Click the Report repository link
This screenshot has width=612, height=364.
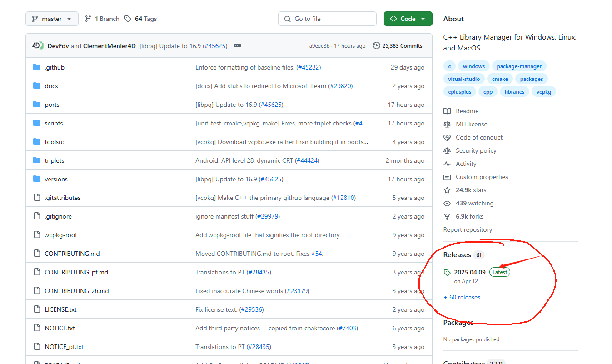[468, 229]
